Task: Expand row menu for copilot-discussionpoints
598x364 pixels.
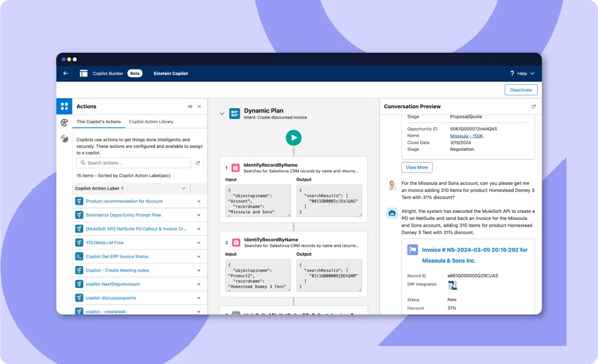Action: pyautogui.click(x=199, y=298)
